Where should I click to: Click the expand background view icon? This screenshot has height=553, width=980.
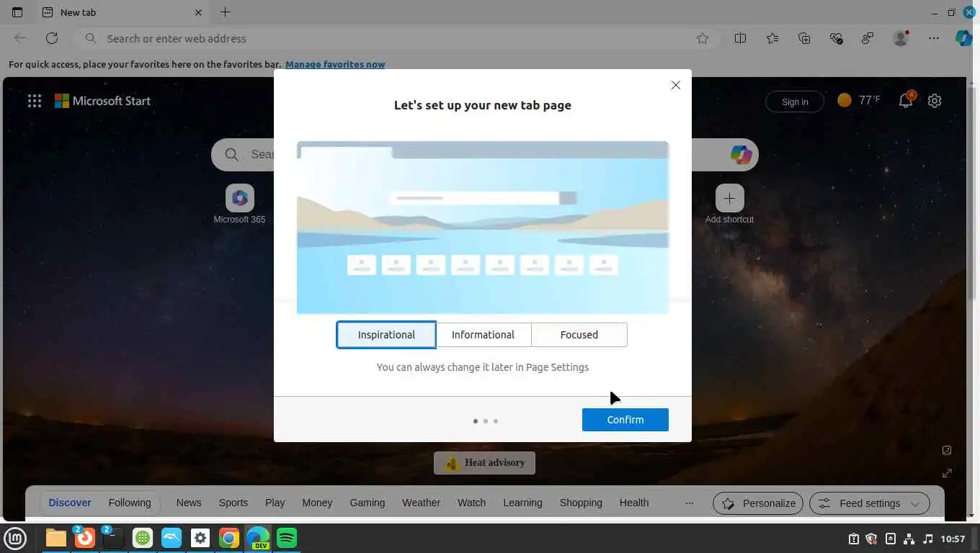[947, 473]
